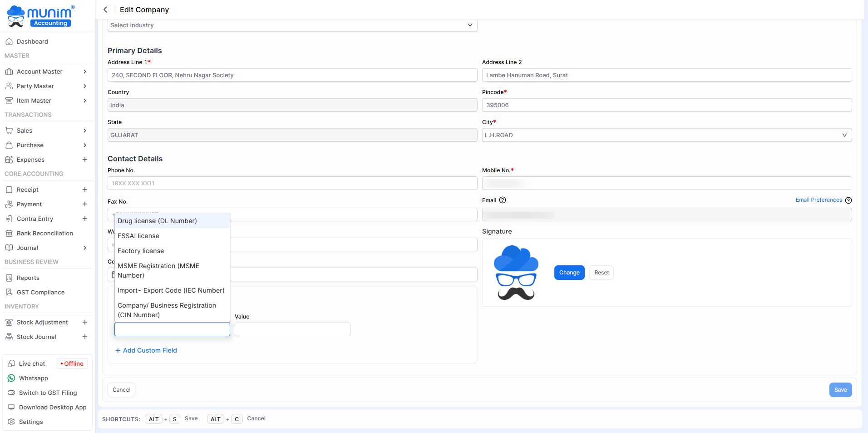Add Contra Entry with plus icon

(85, 219)
